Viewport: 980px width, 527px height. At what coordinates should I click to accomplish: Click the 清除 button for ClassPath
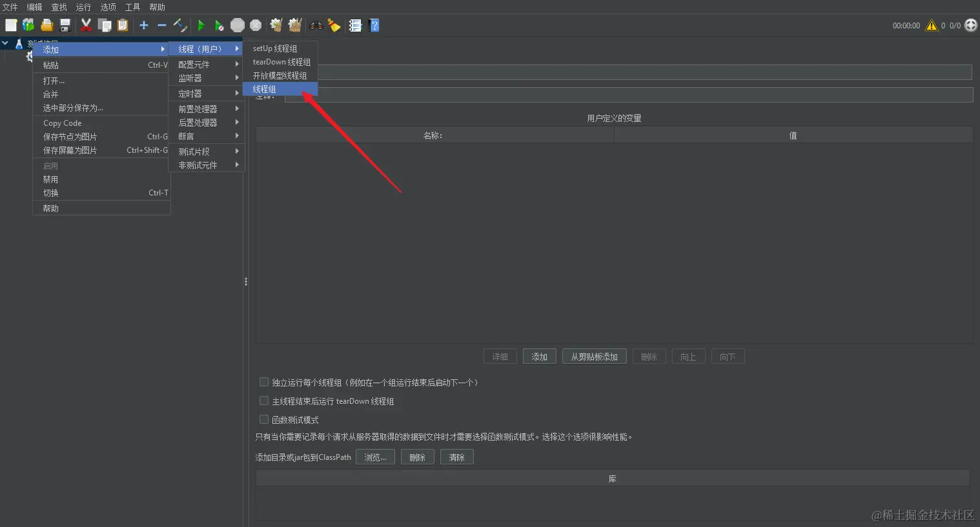pos(457,457)
